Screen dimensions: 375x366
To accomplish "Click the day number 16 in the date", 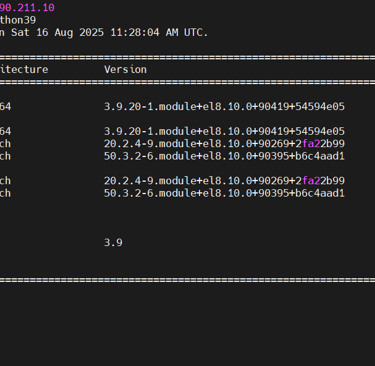I will 42,32.
